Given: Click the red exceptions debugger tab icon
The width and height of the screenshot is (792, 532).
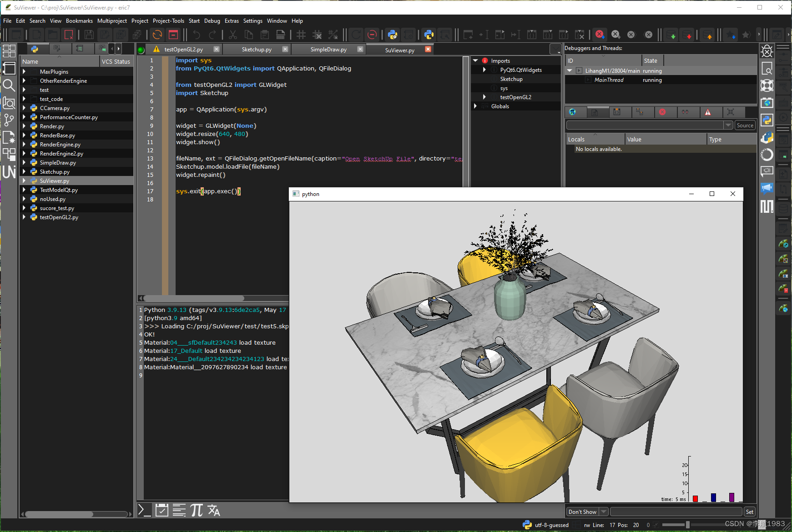Looking at the screenshot, I should 662,112.
